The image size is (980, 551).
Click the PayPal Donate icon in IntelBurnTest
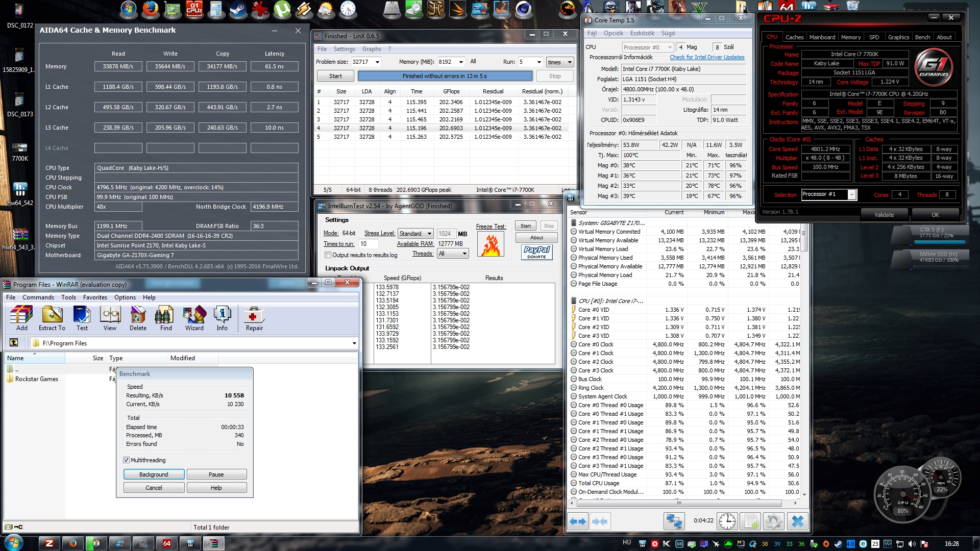pyautogui.click(x=536, y=253)
